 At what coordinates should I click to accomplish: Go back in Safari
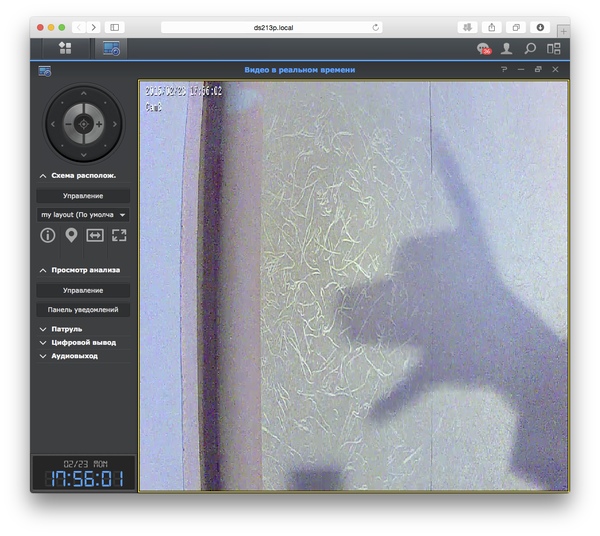click(79, 28)
